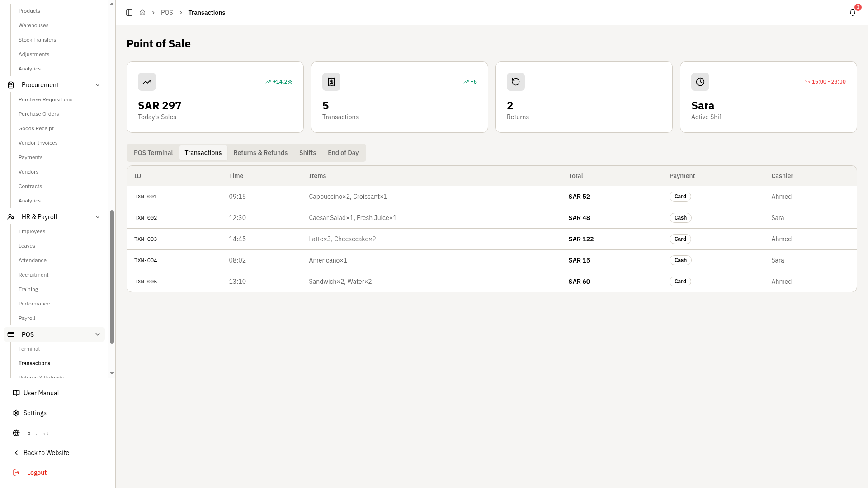Viewport: 868px width, 488px height.
Task: Select the POS Terminal tab
Action: (x=153, y=153)
